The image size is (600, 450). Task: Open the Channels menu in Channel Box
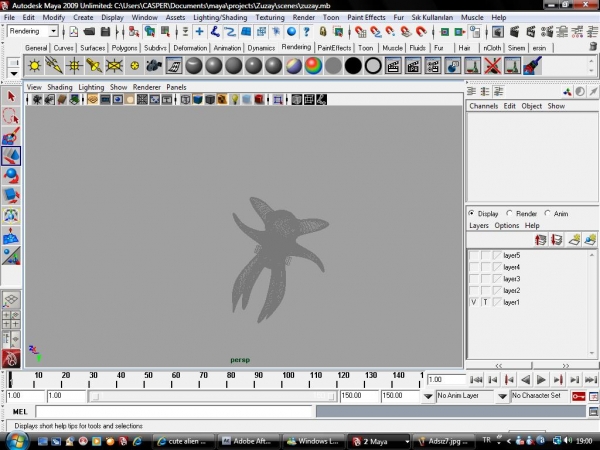point(484,106)
